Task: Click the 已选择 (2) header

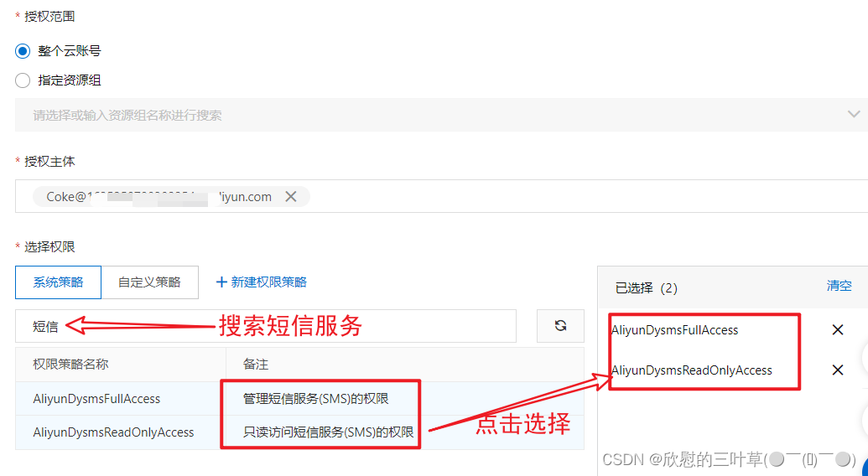Action: point(646,288)
